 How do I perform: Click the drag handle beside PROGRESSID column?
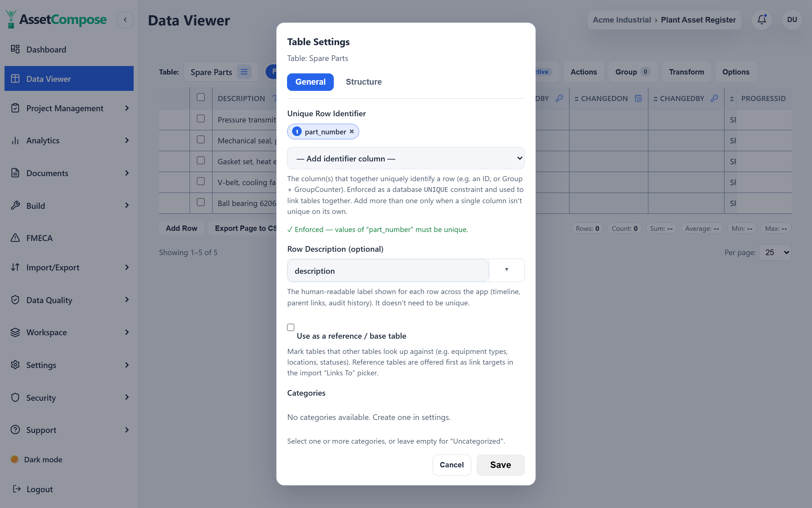coord(732,99)
